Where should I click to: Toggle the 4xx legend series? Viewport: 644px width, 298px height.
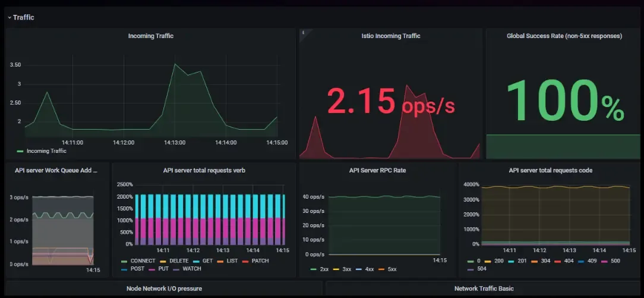pyautogui.click(x=364, y=269)
